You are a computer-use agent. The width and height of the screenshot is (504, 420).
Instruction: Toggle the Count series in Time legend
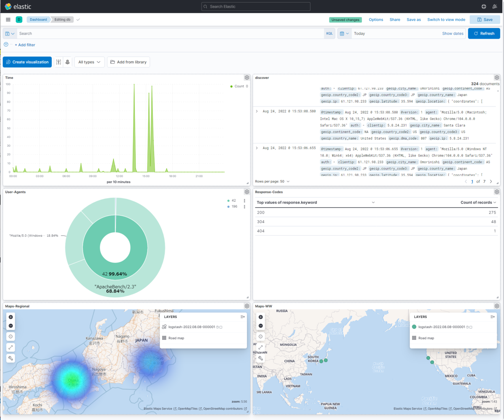239,86
